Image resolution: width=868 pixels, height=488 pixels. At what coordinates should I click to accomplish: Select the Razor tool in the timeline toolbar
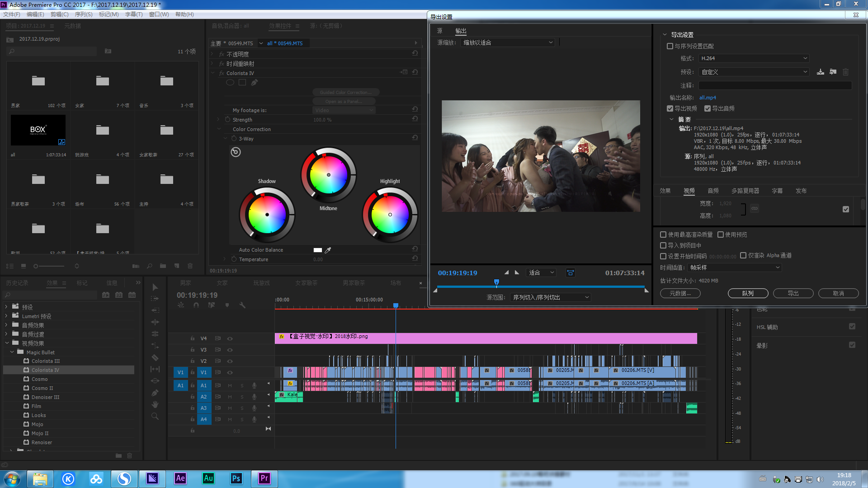(155, 357)
